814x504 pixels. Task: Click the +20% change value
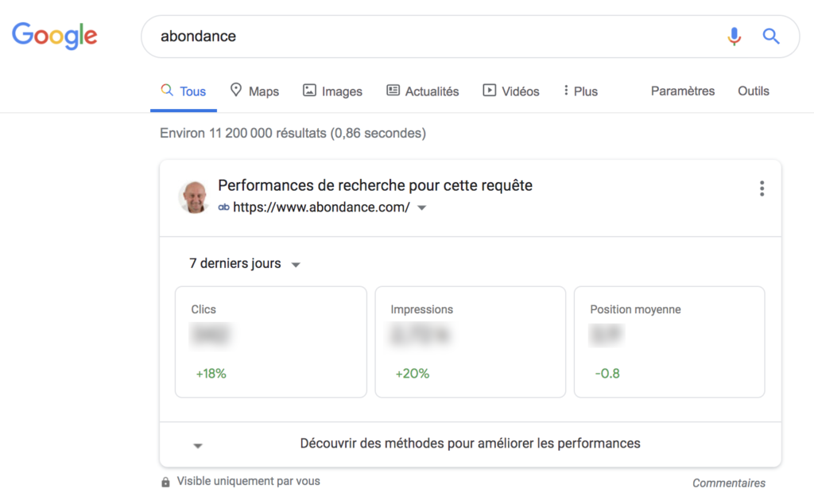[413, 374]
